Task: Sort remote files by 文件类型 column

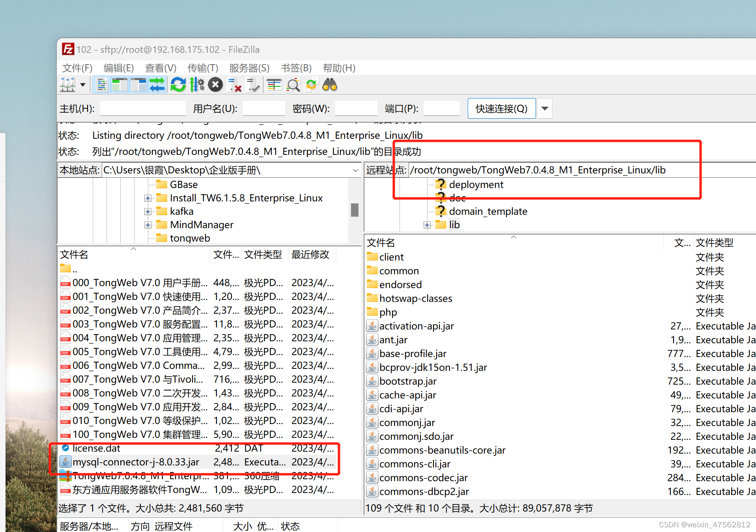Action: 725,243
